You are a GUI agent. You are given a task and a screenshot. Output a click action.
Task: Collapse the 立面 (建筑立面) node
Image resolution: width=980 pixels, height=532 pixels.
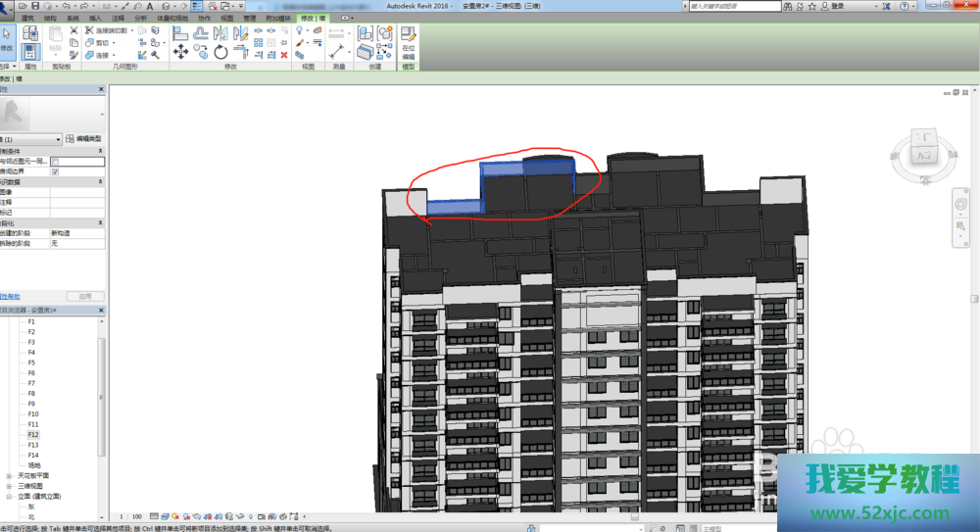(9, 497)
